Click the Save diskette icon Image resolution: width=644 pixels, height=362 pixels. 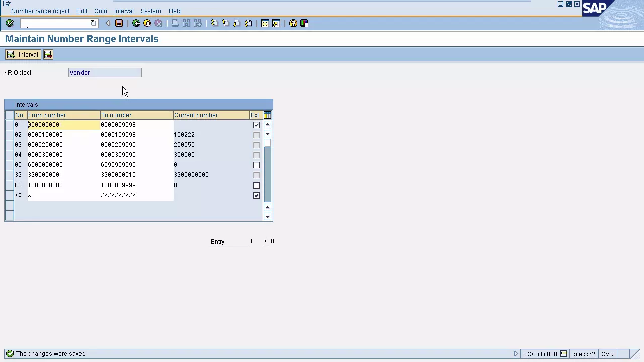click(x=119, y=23)
